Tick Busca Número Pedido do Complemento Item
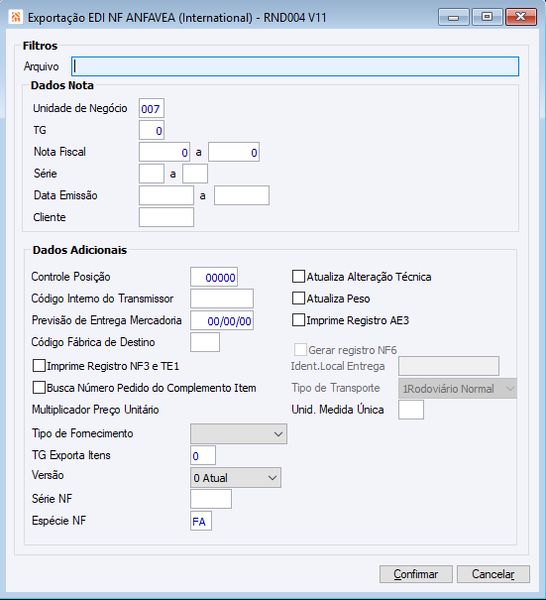Viewport: 546px width, 600px height. click(x=39, y=388)
